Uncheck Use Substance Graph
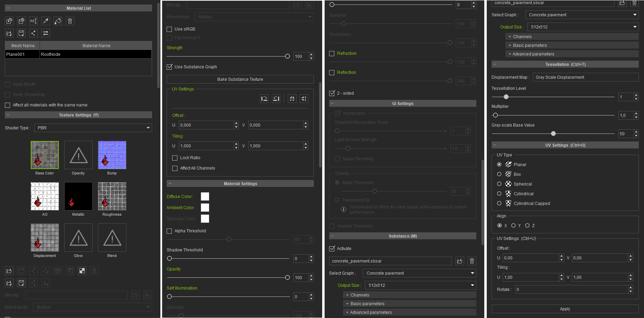Viewport: 644px width, 318px height. [x=169, y=67]
